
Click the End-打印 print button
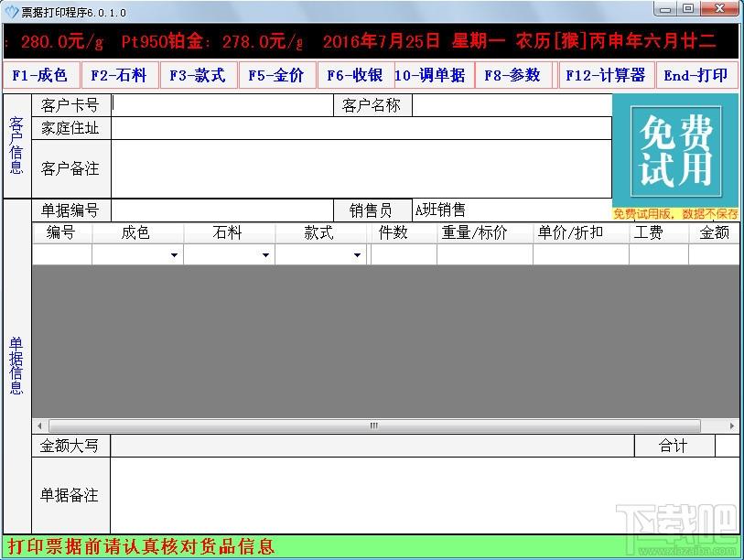pos(696,75)
